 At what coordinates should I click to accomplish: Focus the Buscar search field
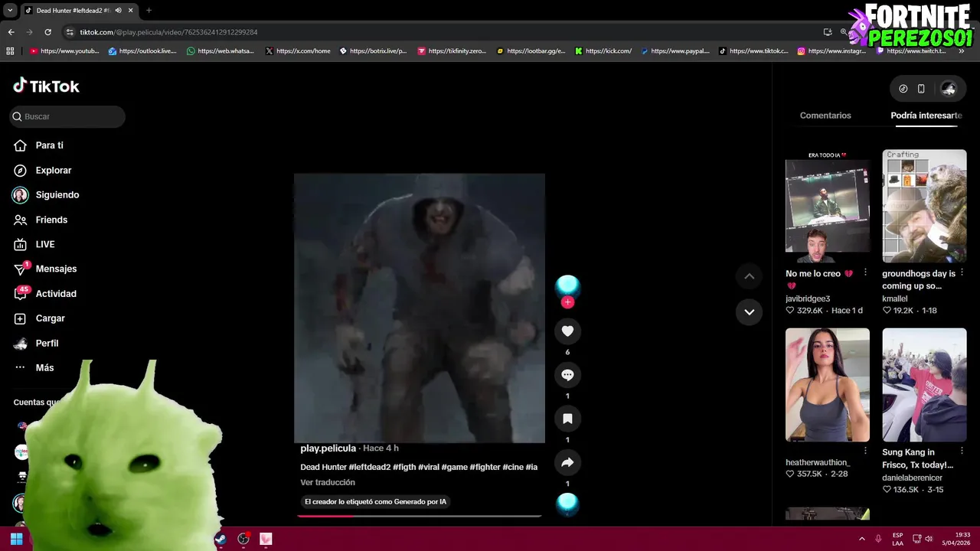(x=67, y=116)
